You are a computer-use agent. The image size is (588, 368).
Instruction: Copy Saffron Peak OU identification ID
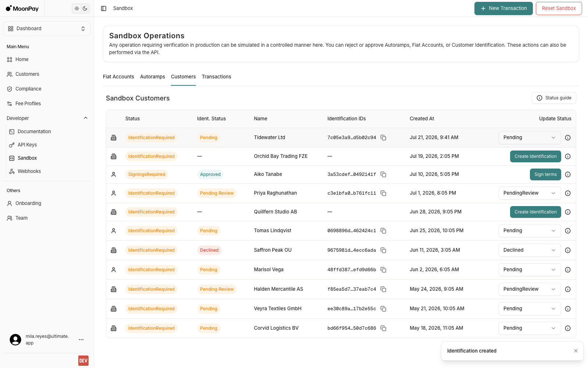click(383, 250)
